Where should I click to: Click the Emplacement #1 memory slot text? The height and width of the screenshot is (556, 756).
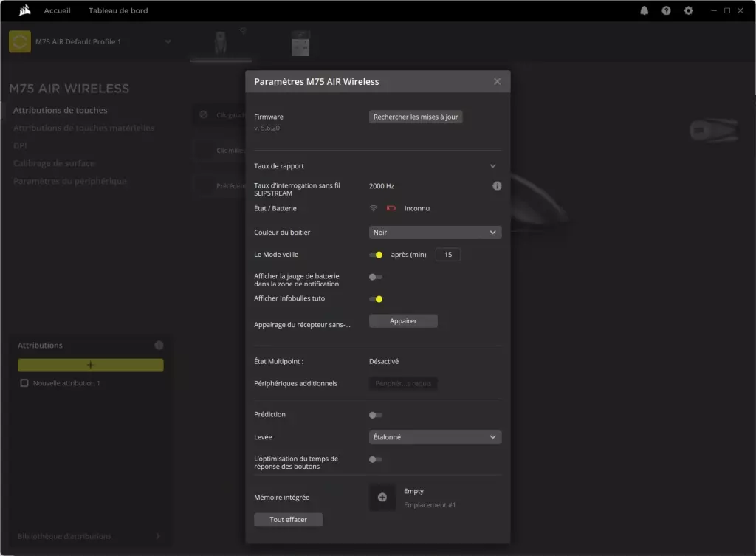tap(430, 505)
